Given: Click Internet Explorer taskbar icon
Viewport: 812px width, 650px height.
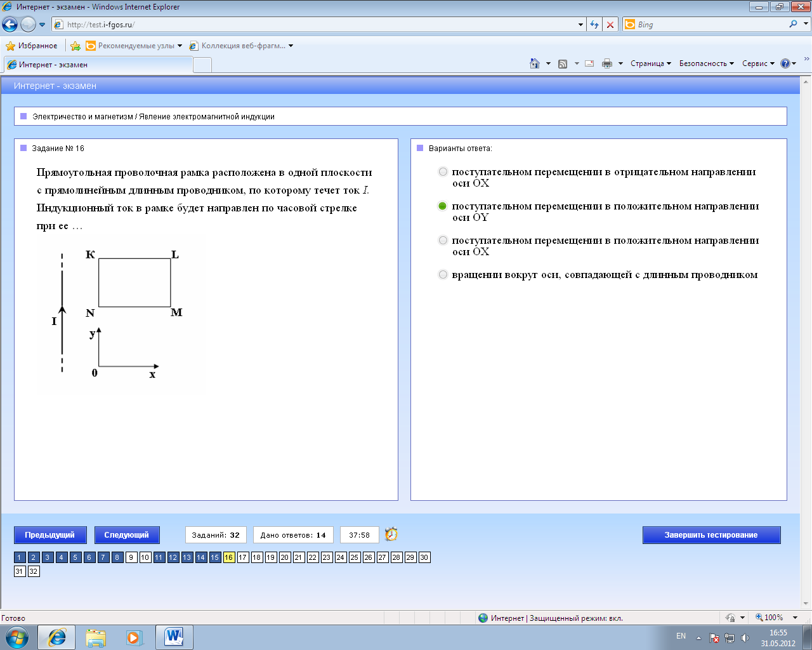Looking at the screenshot, I should click(56, 637).
